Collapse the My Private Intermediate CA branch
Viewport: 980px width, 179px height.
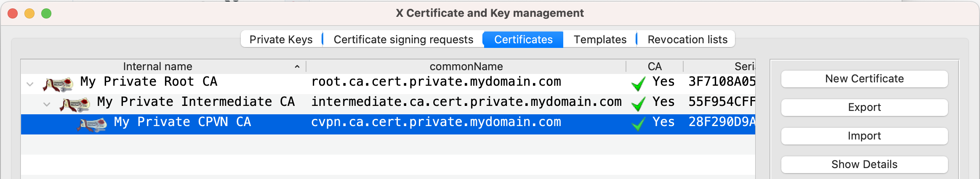(47, 104)
